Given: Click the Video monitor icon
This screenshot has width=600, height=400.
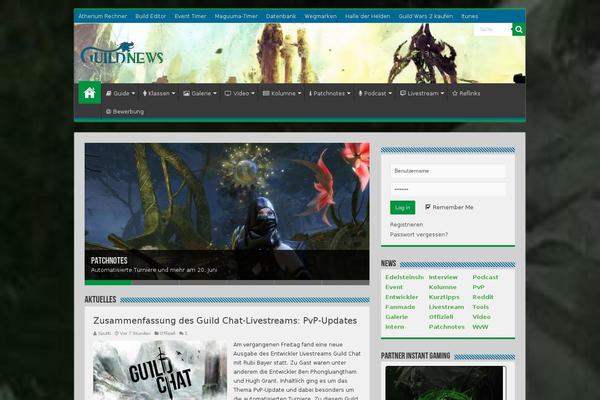Looking at the screenshot, I should point(228,93).
